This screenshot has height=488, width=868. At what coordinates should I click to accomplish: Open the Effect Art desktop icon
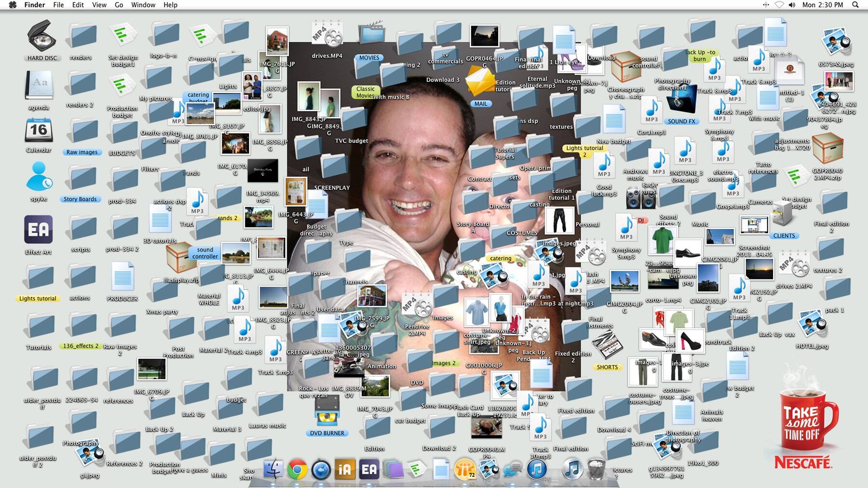click(x=39, y=230)
